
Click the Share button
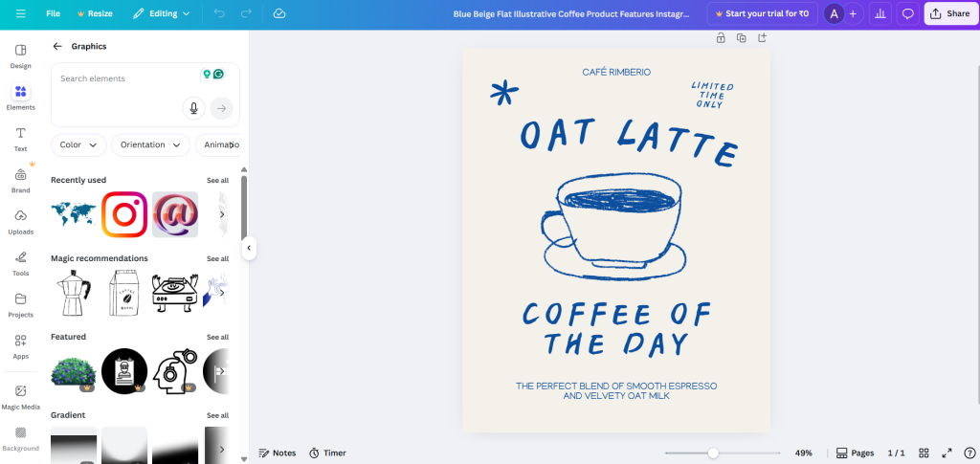click(950, 13)
